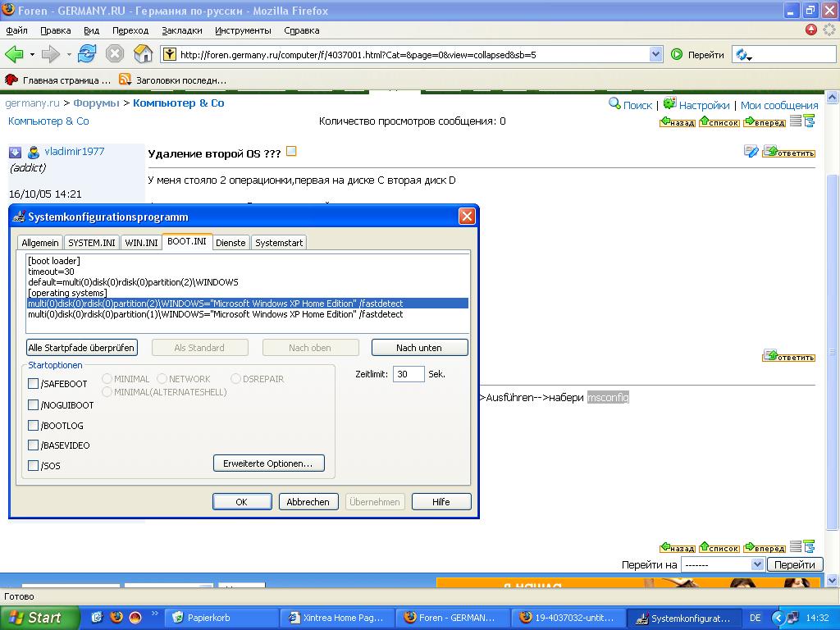The height and width of the screenshot is (630, 840).
Task: Open the Start menu
Action: 40,618
